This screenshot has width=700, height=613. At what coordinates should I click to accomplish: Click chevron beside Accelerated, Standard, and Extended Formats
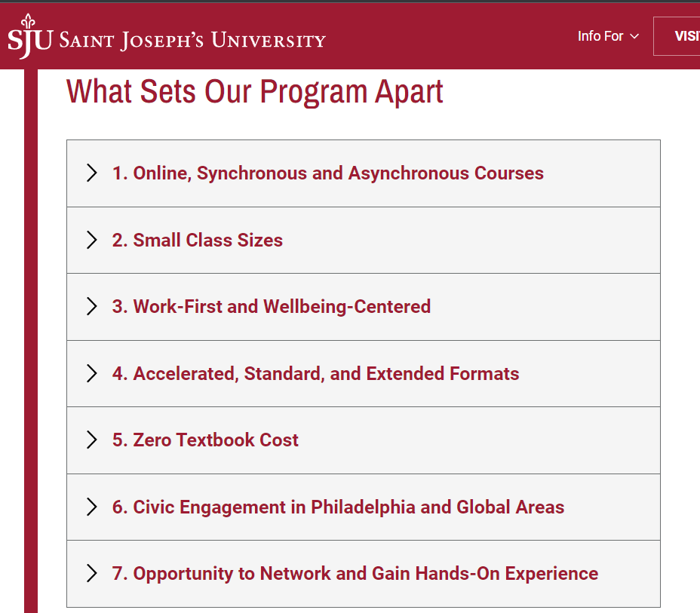click(91, 373)
